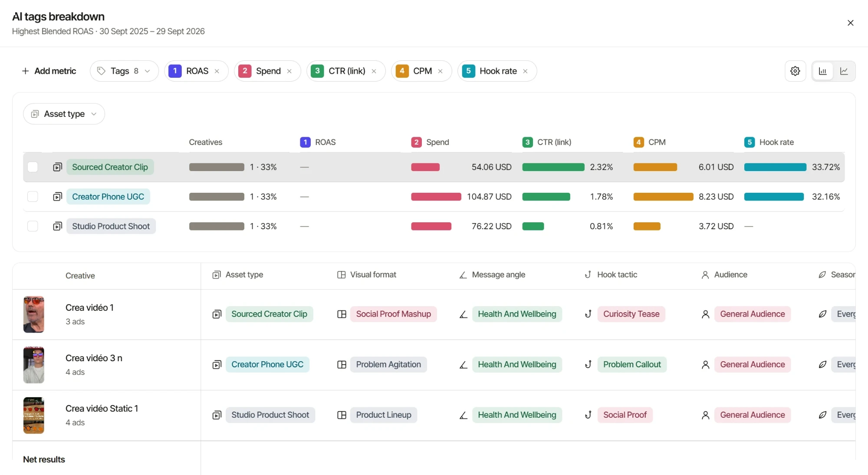Select the Problem Agitation tag
This screenshot has width=868, height=475.
pos(388,364)
